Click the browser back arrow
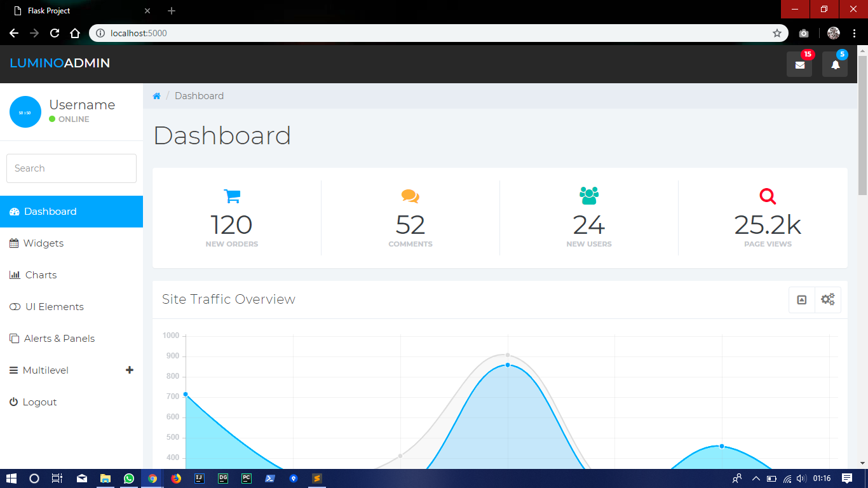868x488 pixels. (x=14, y=33)
